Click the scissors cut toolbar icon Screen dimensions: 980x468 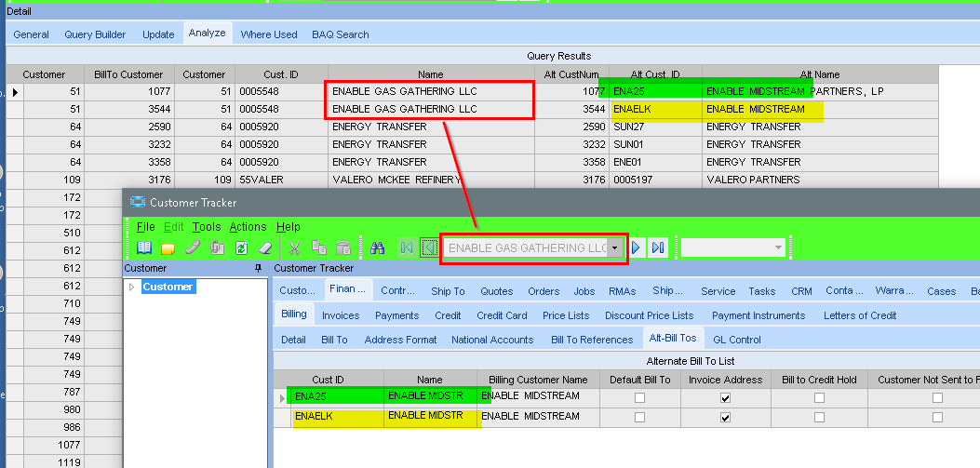294,248
